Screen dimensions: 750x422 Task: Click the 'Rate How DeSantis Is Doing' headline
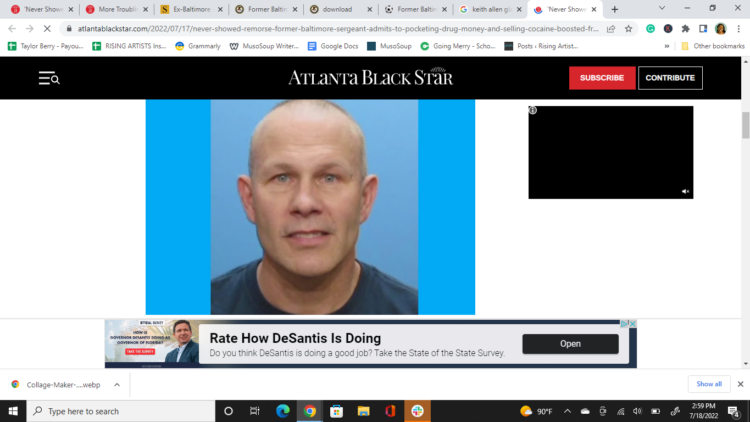pyautogui.click(x=295, y=338)
